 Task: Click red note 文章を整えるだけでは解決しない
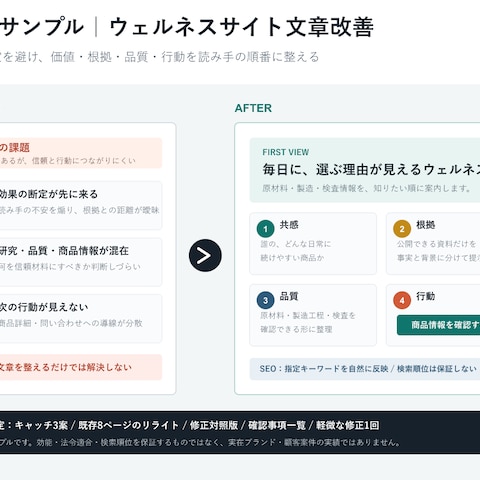pos(66,367)
